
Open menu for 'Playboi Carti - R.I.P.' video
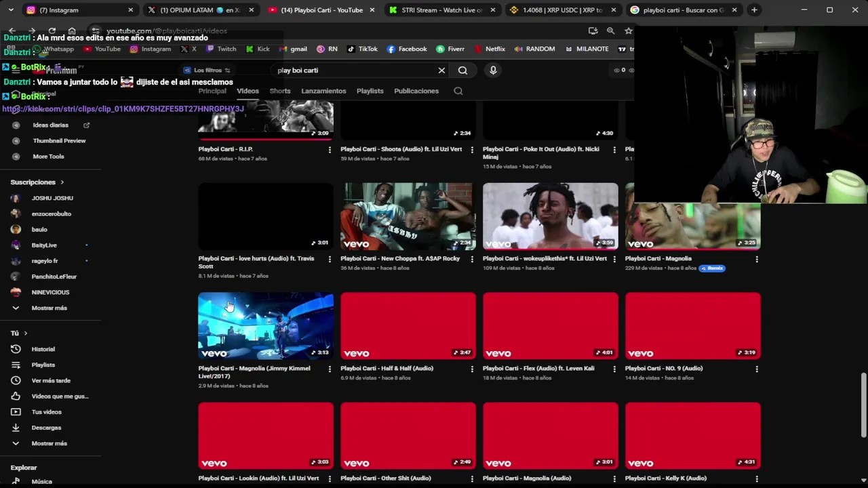pyautogui.click(x=330, y=149)
